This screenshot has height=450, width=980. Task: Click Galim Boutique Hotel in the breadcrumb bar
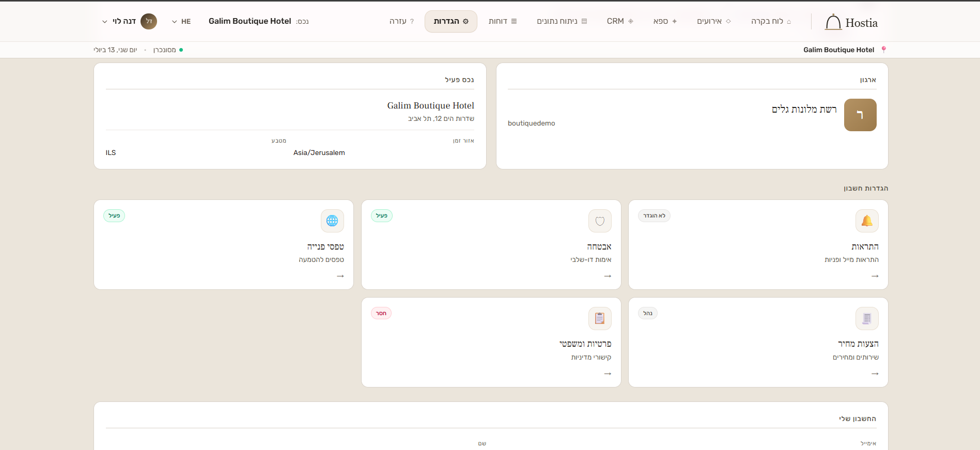[x=838, y=50]
